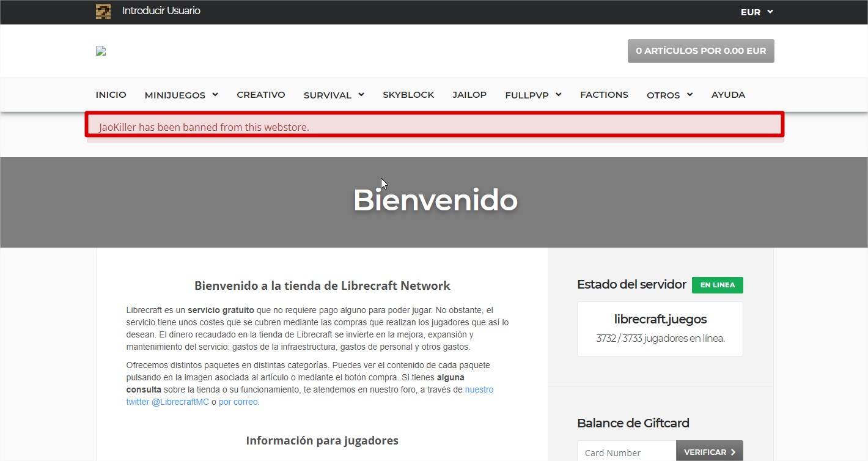This screenshot has width=868, height=461.
Task: Open the EUR currency dropdown
Action: click(757, 12)
